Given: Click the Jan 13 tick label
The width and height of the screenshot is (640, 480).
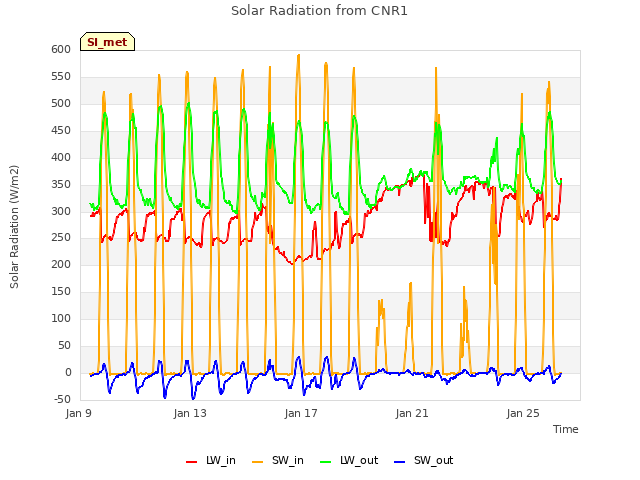Looking at the screenshot, I should (x=190, y=413).
